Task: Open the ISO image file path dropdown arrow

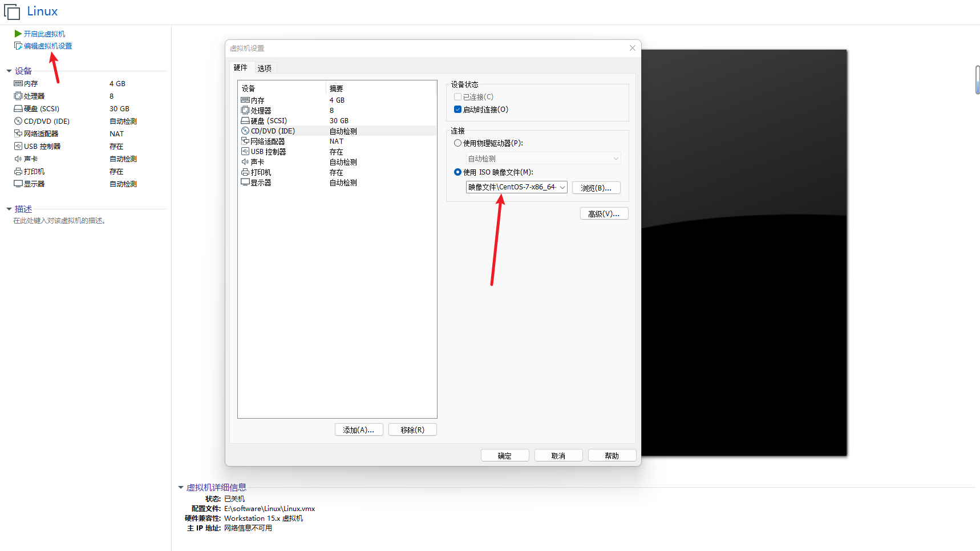Action: coord(562,187)
